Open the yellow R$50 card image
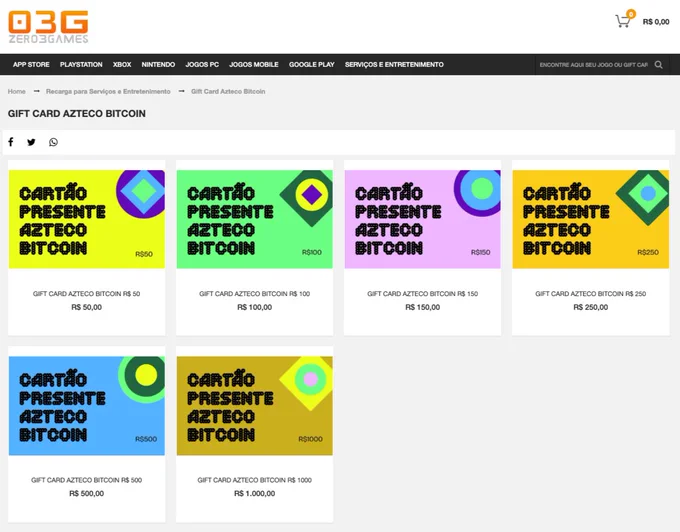Screen dimensions: 680x532 point(87,219)
